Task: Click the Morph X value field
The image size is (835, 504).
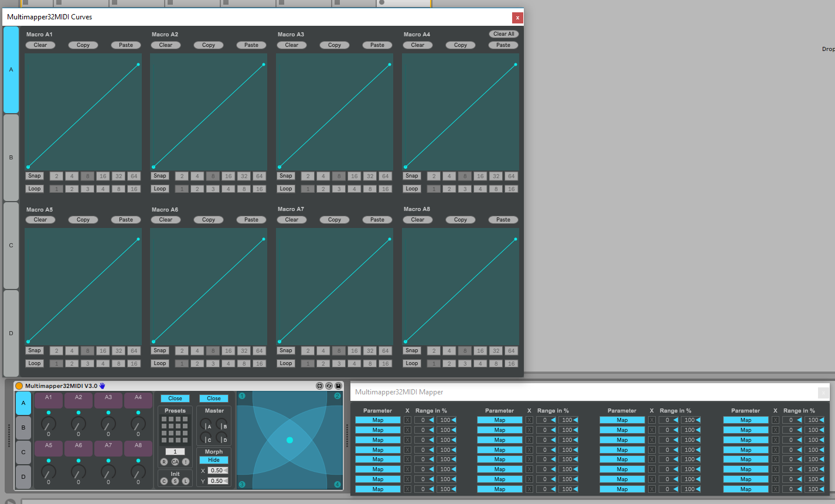Action: [216, 471]
